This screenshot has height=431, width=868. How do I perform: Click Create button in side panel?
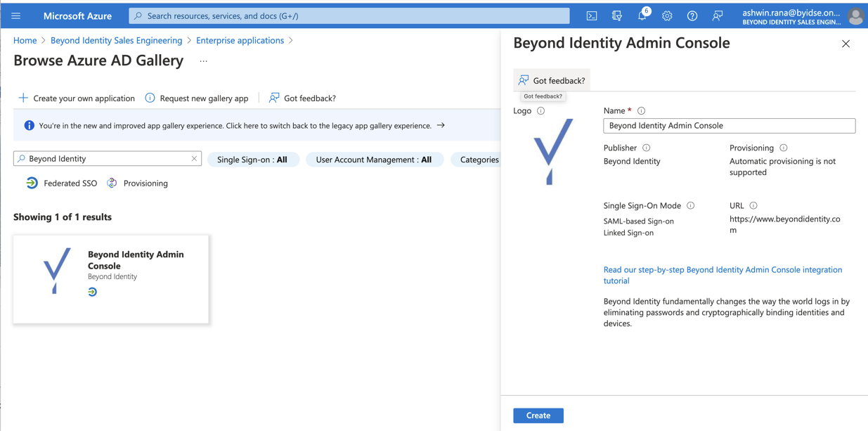pyautogui.click(x=538, y=416)
